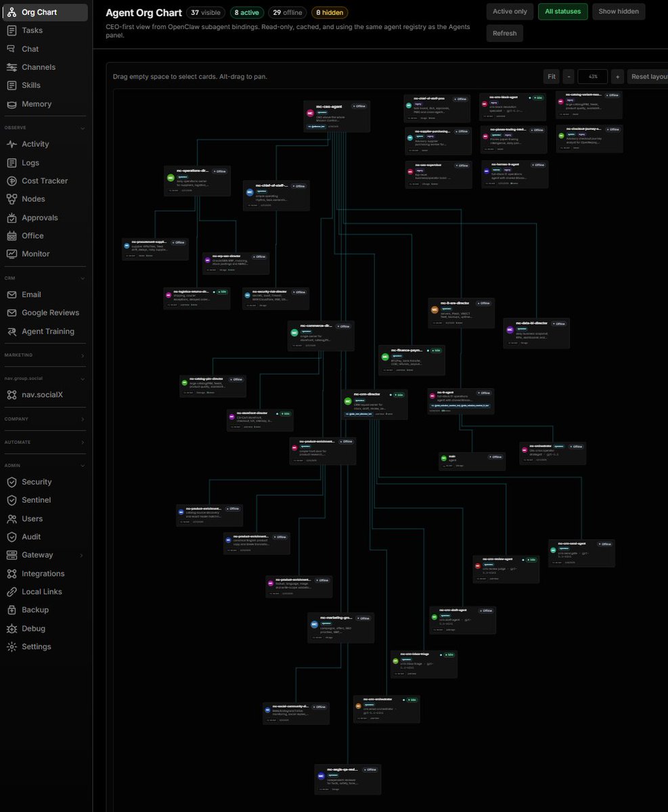Select the mc-data-bi-director agent card

click(x=537, y=334)
